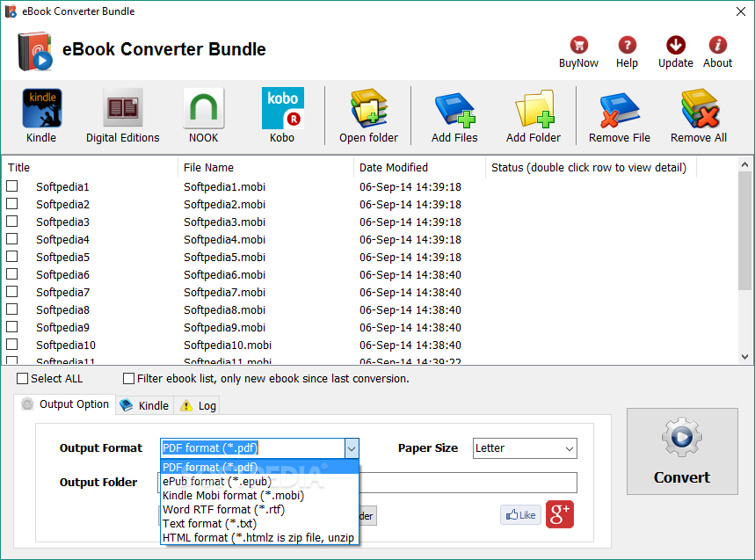
Task: Enable Filter ebook list checkbox
Action: pyautogui.click(x=128, y=379)
